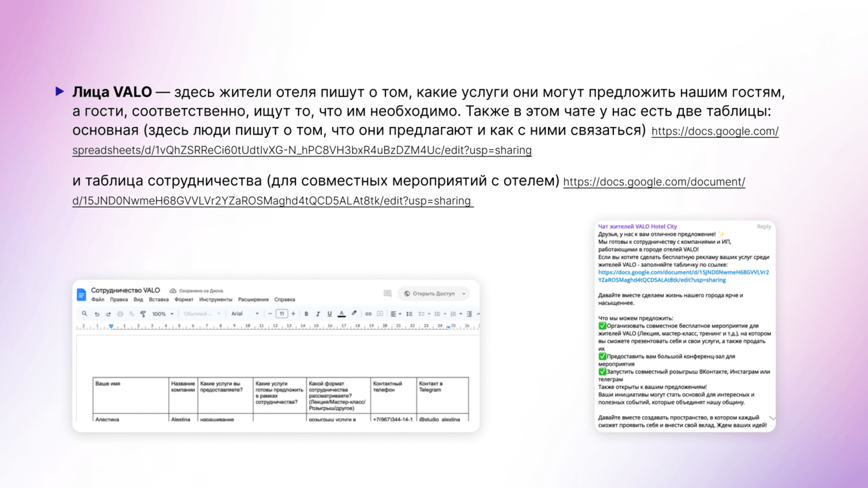Open the blue docs link inside the chat message
This screenshot has height=488, width=868.
click(x=683, y=276)
